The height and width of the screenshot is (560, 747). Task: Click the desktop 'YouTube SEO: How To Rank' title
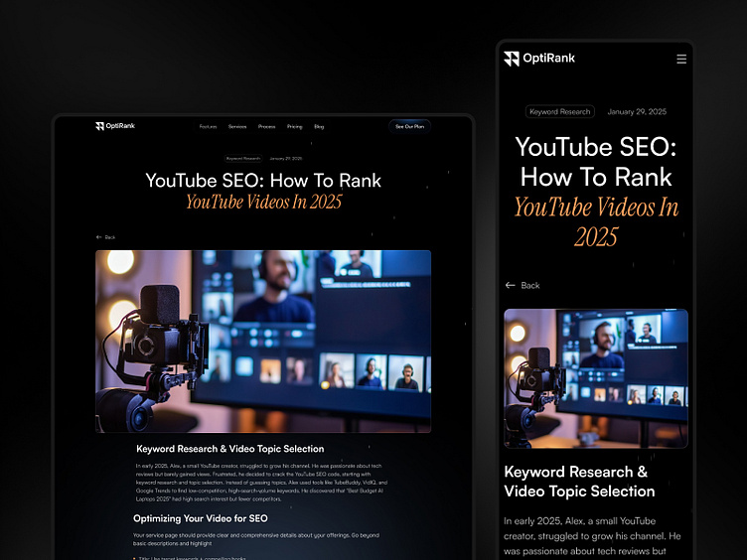coord(263,181)
